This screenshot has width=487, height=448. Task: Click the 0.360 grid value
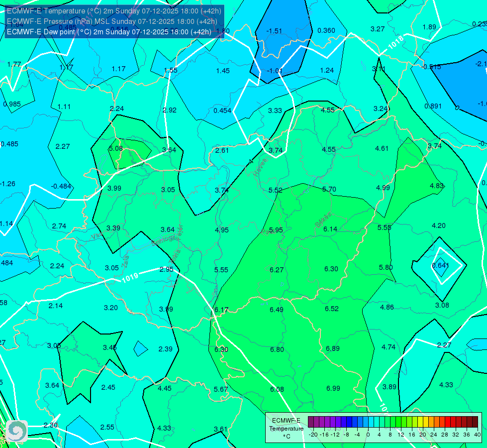click(x=326, y=30)
